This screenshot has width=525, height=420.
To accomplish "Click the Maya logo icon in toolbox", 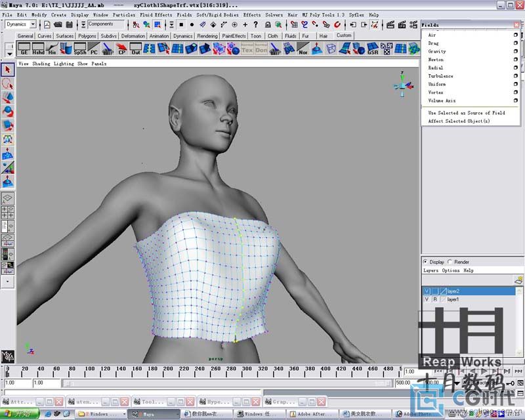I will 8,356.
